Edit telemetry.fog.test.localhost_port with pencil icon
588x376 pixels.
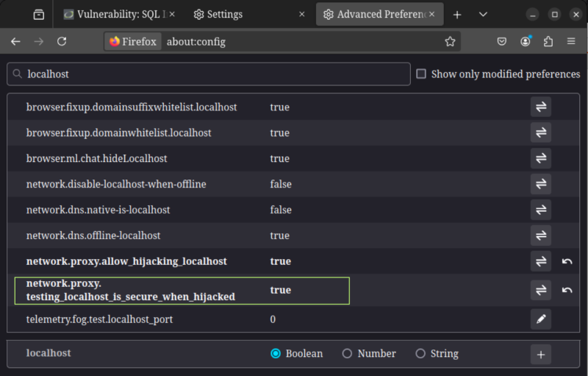pyautogui.click(x=541, y=319)
